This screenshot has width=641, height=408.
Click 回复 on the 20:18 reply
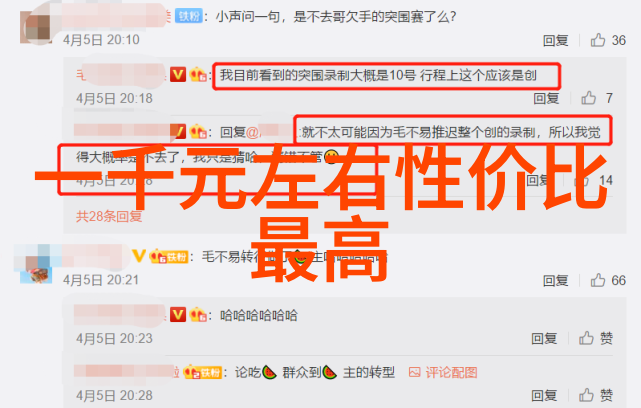click(x=546, y=99)
